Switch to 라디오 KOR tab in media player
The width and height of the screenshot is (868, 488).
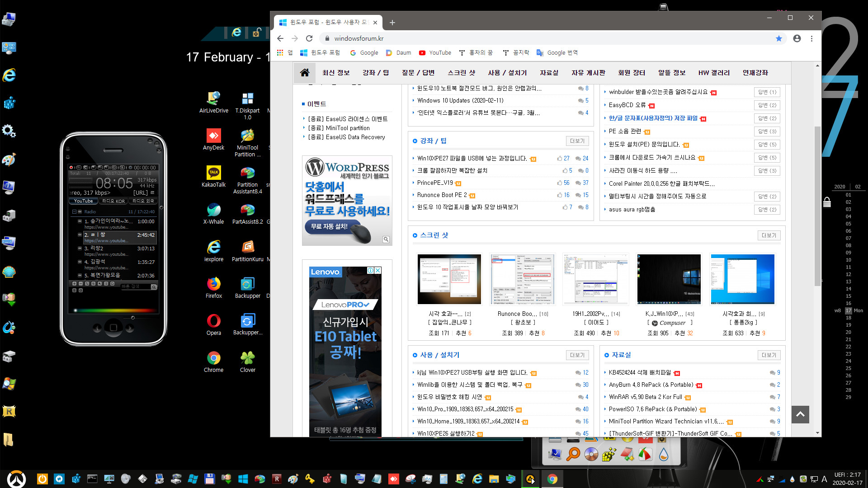coord(113,201)
